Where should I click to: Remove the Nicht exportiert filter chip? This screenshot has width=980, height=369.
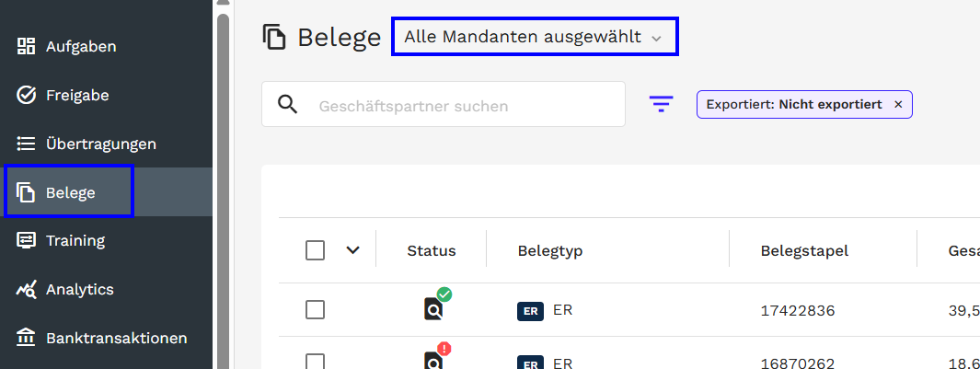click(898, 105)
